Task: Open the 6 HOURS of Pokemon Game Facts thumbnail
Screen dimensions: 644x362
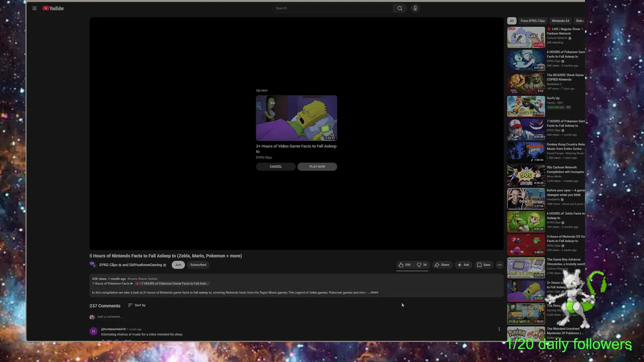Action: click(x=526, y=60)
